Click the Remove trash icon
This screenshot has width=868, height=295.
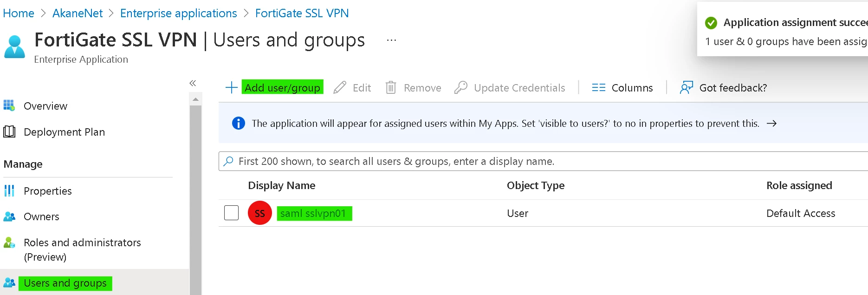(391, 87)
